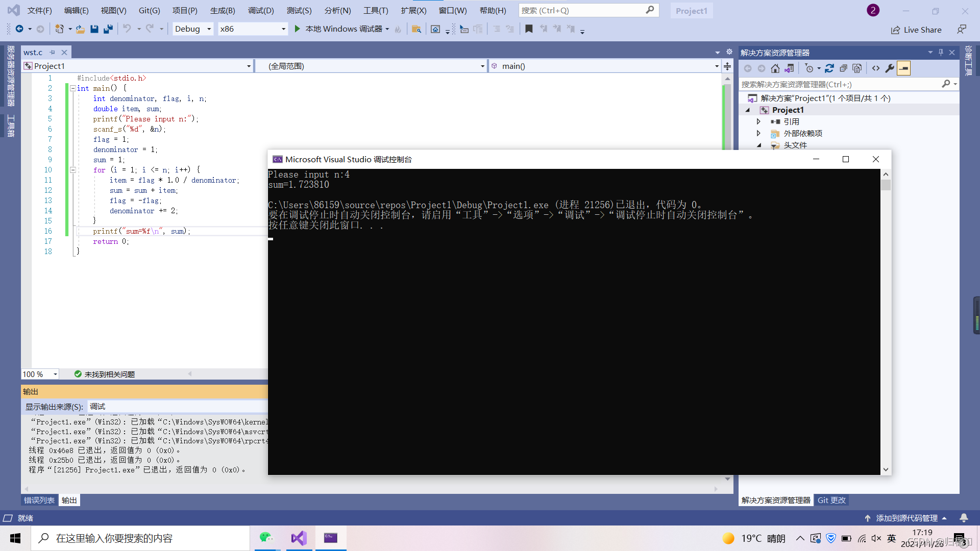Viewport: 980px width, 551px height.
Task: Open the 调试(D) menu
Action: click(261, 10)
